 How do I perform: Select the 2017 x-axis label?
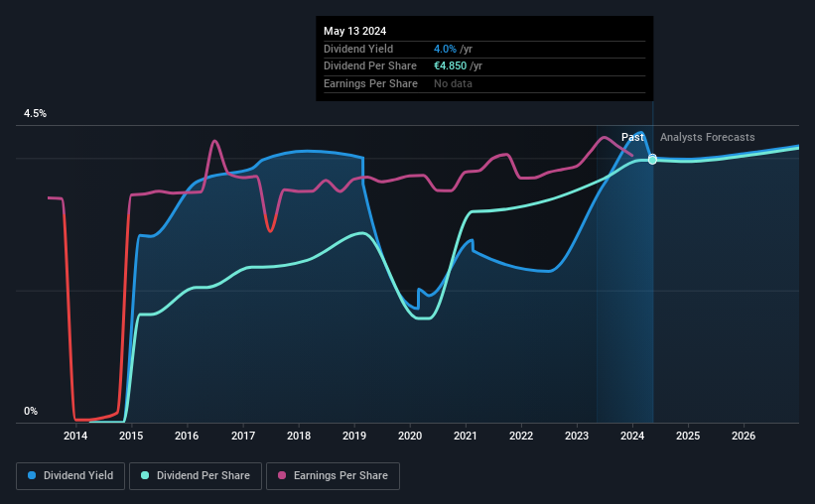[x=243, y=436]
